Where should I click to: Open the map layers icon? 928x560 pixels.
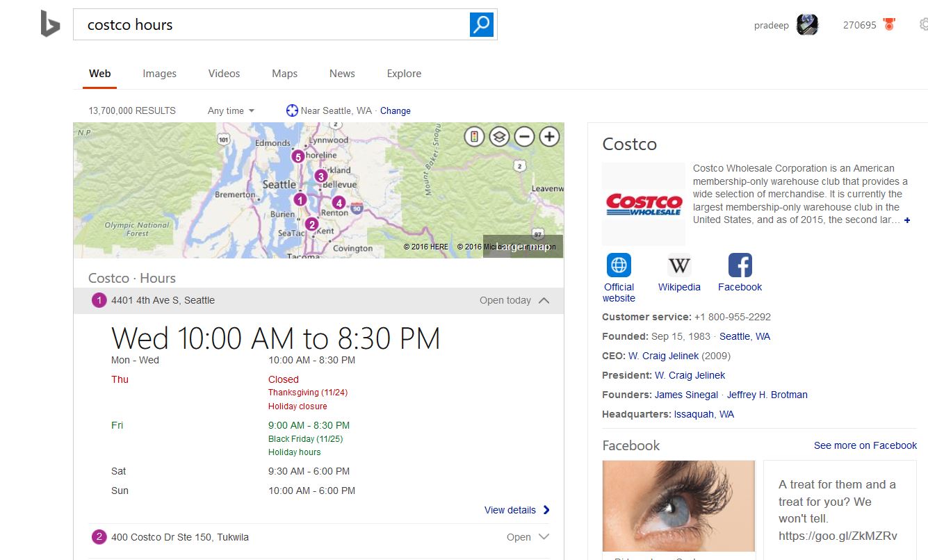click(x=499, y=136)
